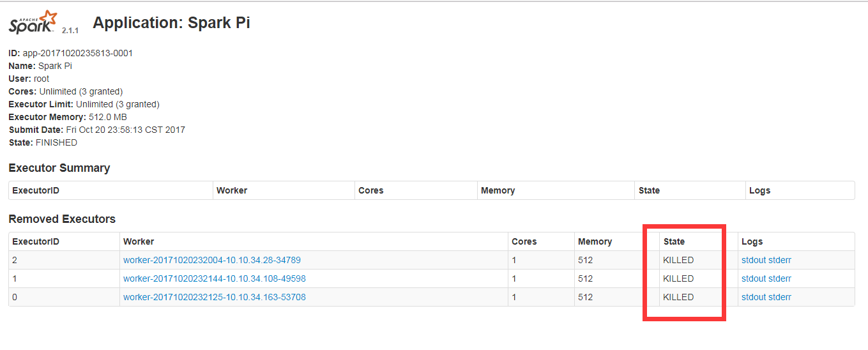868x350 pixels.
Task: Open worker-20171020232004-10.10.34.28-34789 link
Action: point(212,260)
